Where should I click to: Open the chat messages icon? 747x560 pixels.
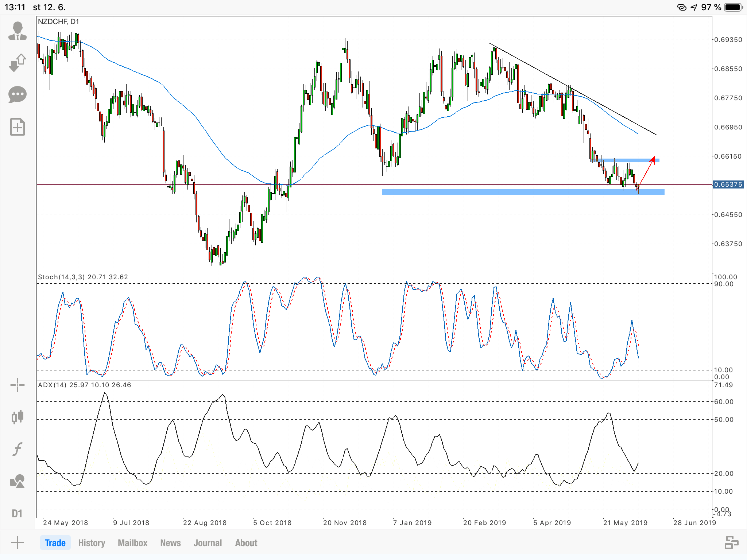click(18, 95)
